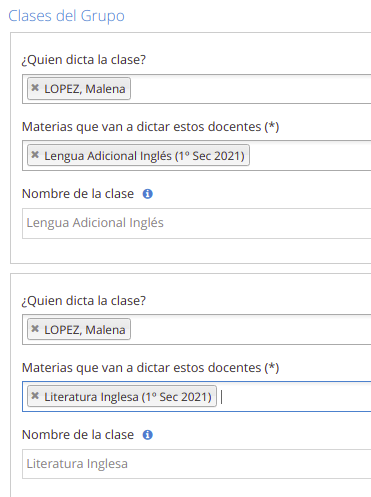Focus subjects field beside Literatura Inglesa tag
This screenshot has width=371, height=497.
(293, 397)
